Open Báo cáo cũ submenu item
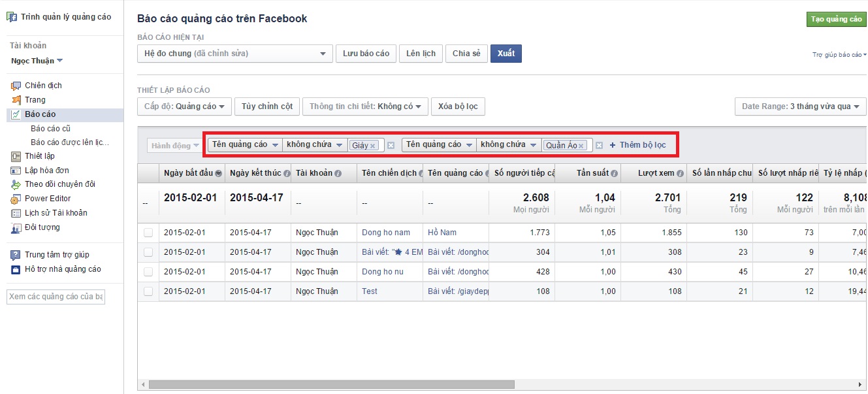 [x=50, y=129]
